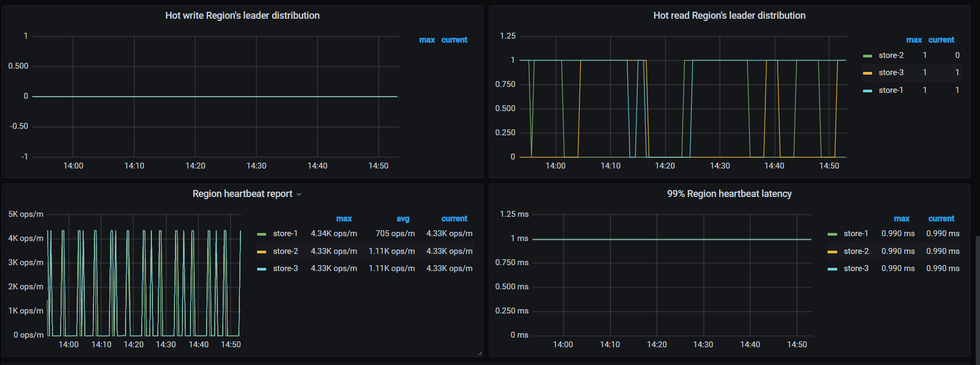Click the blue store-3 color swatch in the heartbeat latency legend
The width and height of the screenshot is (980, 365).
(832, 269)
